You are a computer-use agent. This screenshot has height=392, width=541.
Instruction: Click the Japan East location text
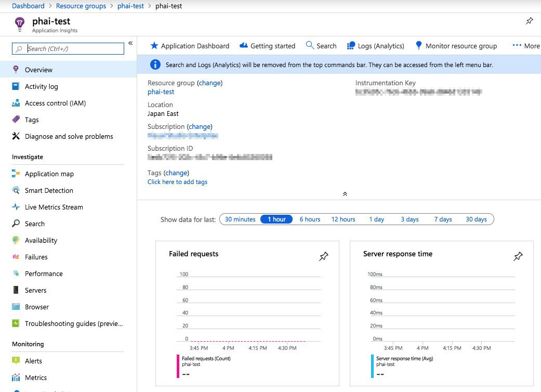point(163,113)
